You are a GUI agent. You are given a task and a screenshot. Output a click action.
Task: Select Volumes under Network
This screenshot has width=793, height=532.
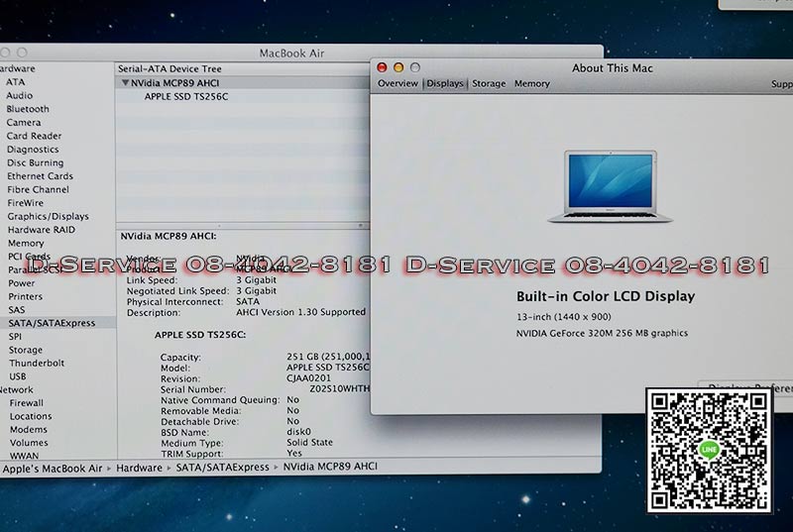(x=29, y=443)
